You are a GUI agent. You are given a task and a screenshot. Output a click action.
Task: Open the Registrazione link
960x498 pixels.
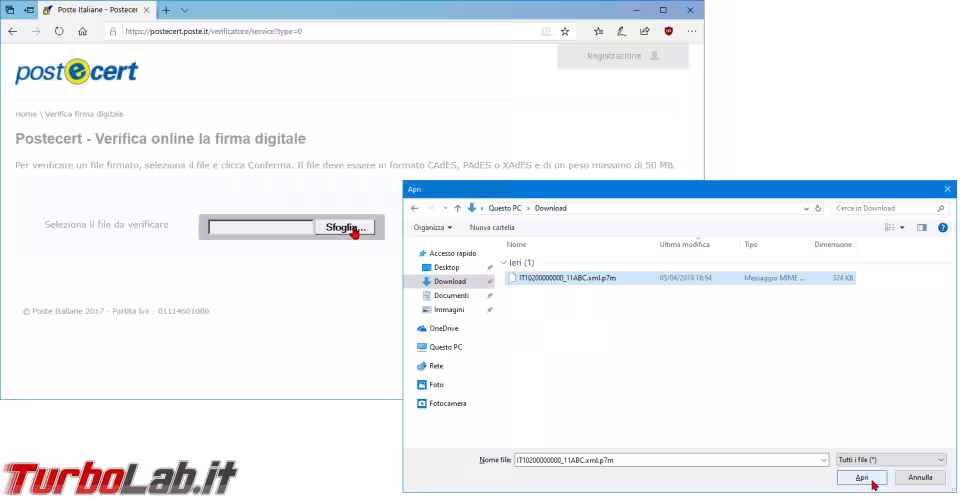pyautogui.click(x=623, y=56)
